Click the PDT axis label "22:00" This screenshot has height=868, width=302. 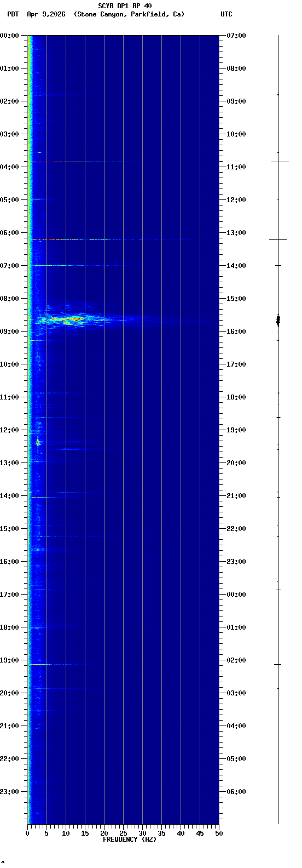10,759
